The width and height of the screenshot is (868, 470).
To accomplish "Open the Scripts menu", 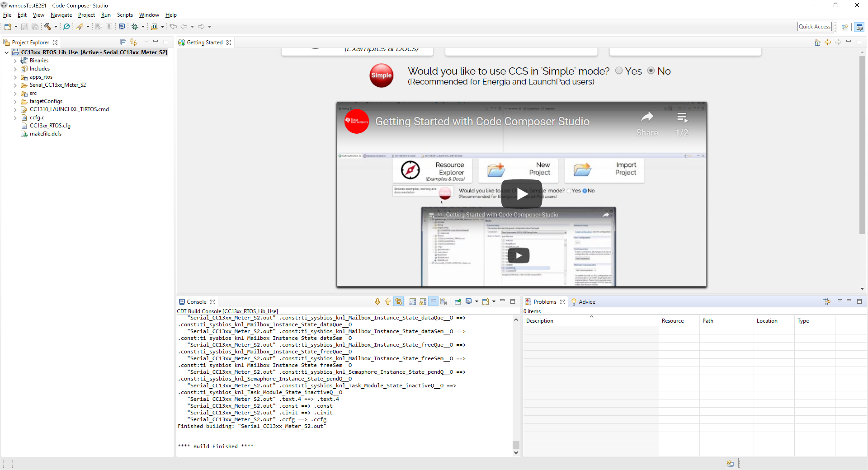I will pos(125,15).
